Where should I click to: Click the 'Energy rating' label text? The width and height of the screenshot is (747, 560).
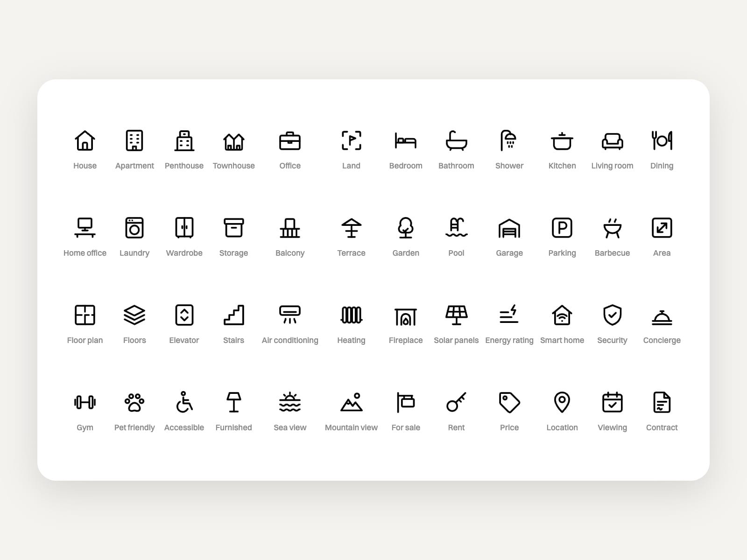pos(509,340)
